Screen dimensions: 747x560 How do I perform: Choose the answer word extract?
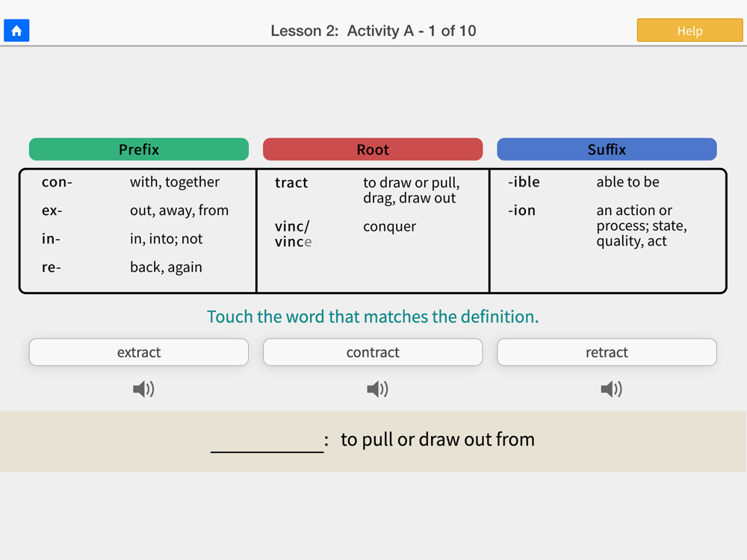coord(139,352)
